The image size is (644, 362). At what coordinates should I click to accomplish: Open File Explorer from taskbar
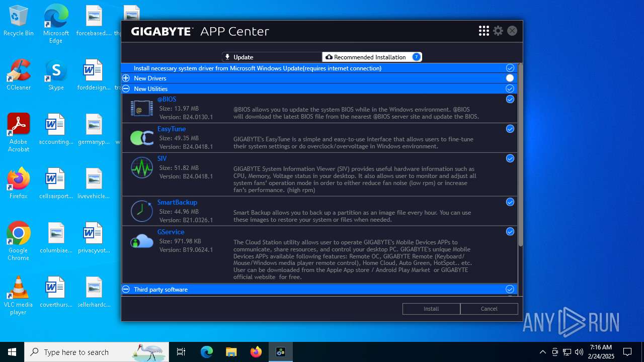click(231, 352)
